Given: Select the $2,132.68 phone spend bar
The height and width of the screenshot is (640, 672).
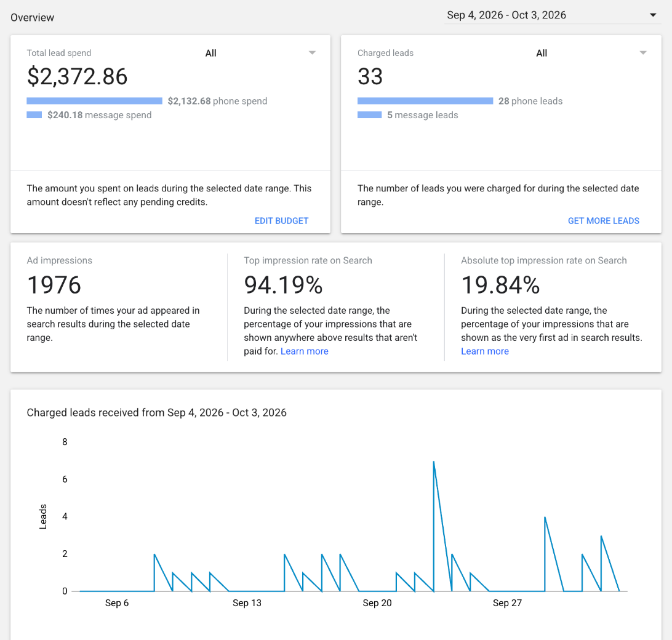Looking at the screenshot, I should point(94,101).
